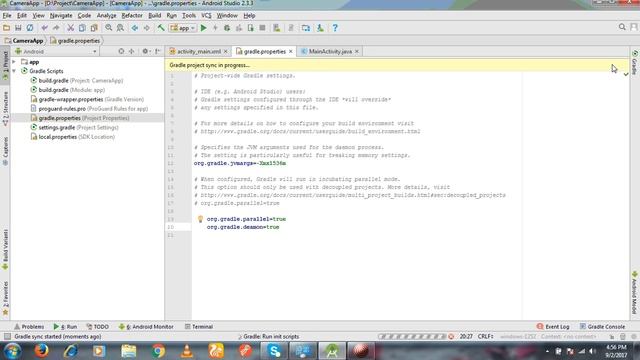The image size is (640, 360).
Task: Open Google Chrome from the taskbar
Action: pos(158,351)
